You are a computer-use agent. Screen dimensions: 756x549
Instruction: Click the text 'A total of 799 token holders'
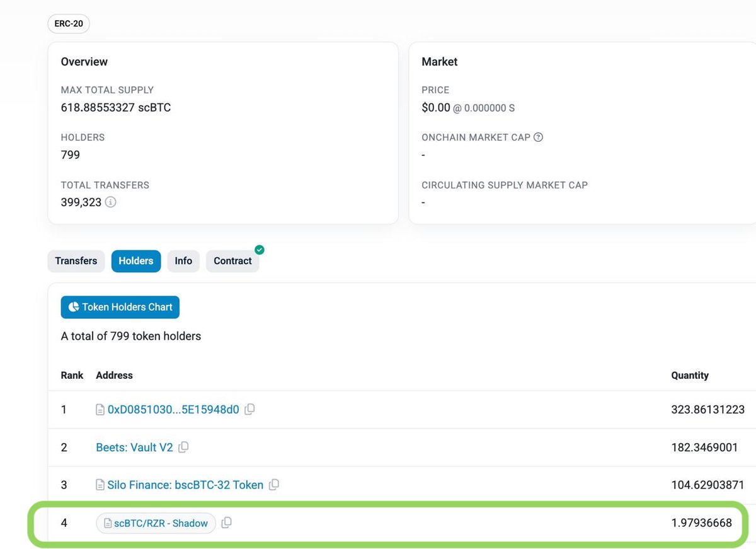pos(131,336)
